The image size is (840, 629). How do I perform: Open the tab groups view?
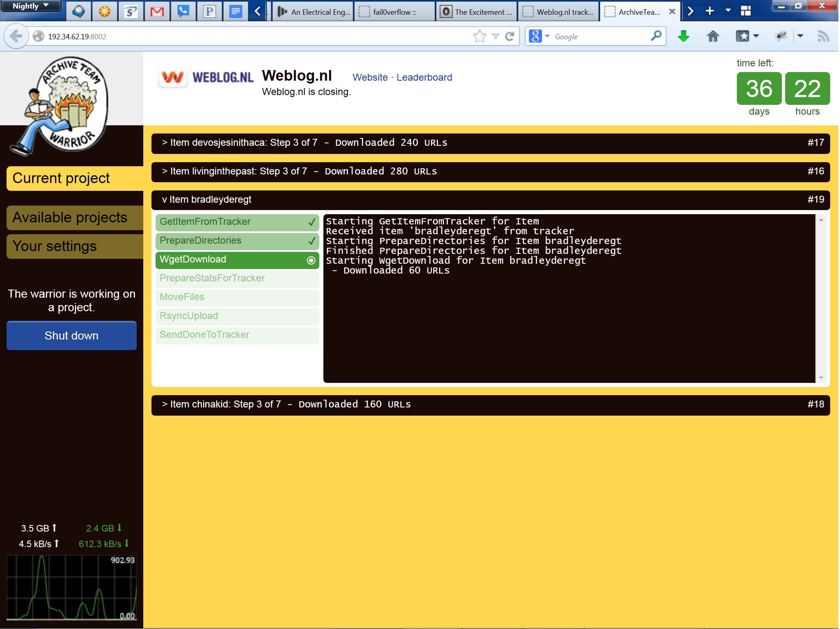[x=746, y=11]
